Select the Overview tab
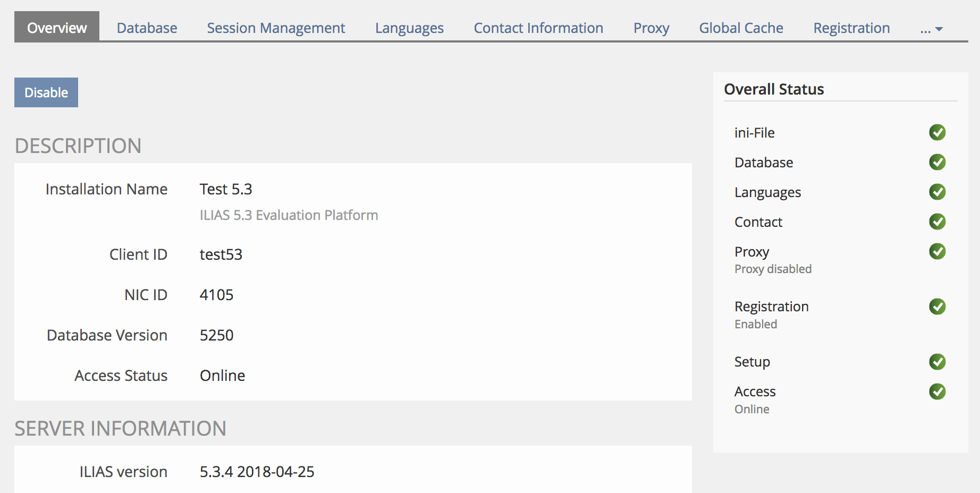This screenshot has width=980, height=493. (x=57, y=28)
